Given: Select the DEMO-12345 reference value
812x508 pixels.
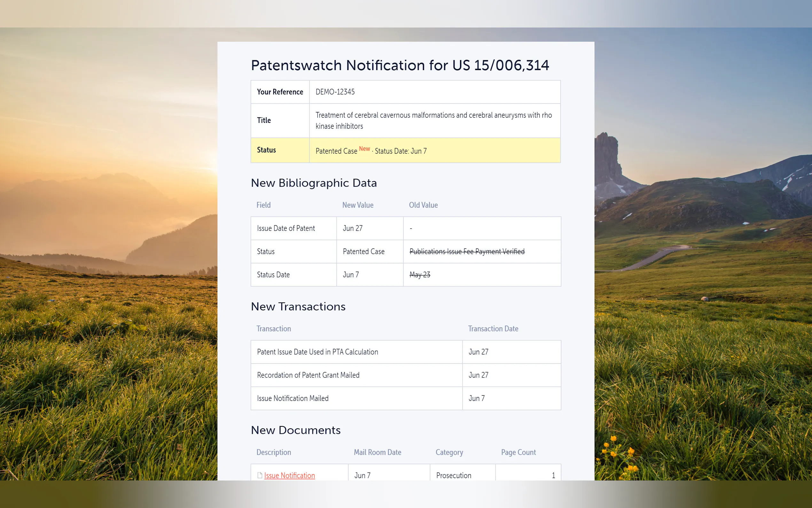Looking at the screenshot, I should coord(335,92).
